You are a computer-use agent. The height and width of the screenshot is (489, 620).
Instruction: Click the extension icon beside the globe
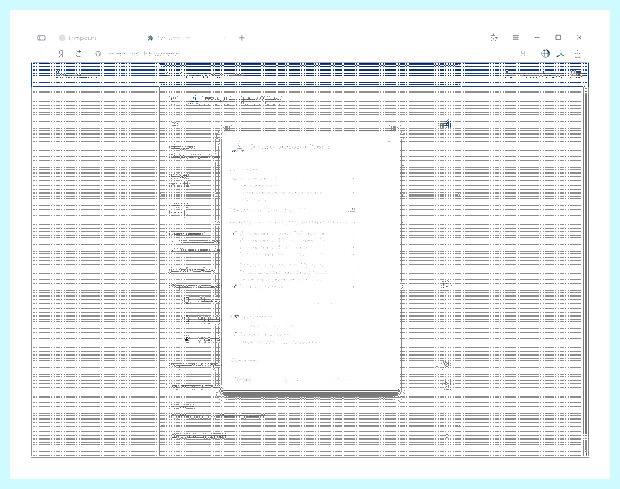[560, 54]
